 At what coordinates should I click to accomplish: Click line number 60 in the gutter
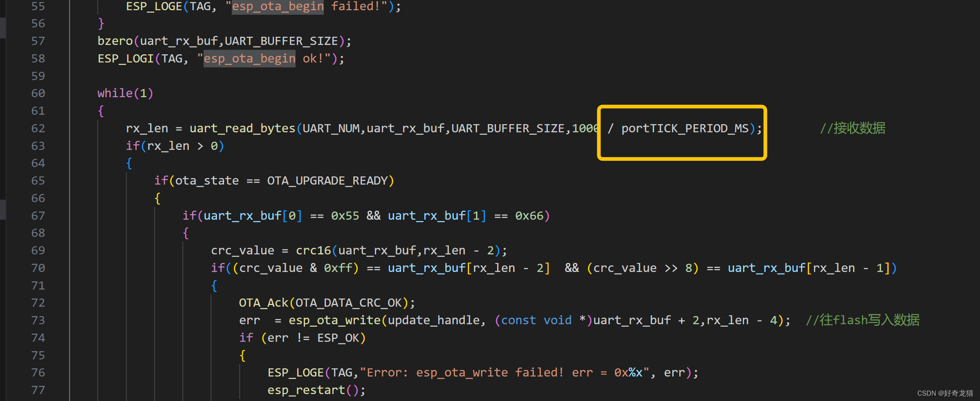(38, 94)
